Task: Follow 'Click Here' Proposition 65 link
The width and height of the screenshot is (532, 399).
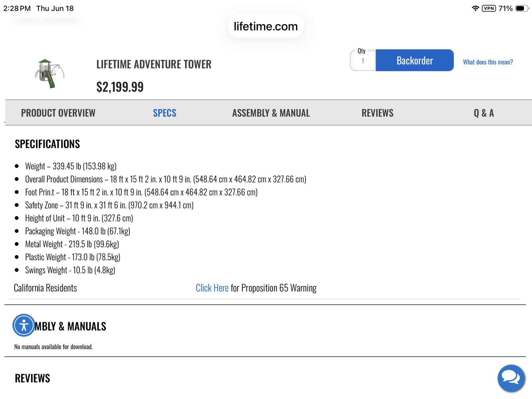Action: [x=212, y=288]
